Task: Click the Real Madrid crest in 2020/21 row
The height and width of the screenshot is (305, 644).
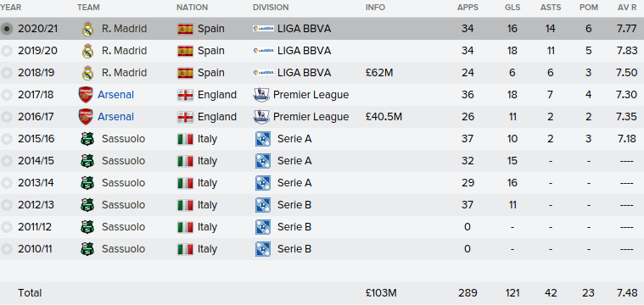Action: [x=87, y=29]
